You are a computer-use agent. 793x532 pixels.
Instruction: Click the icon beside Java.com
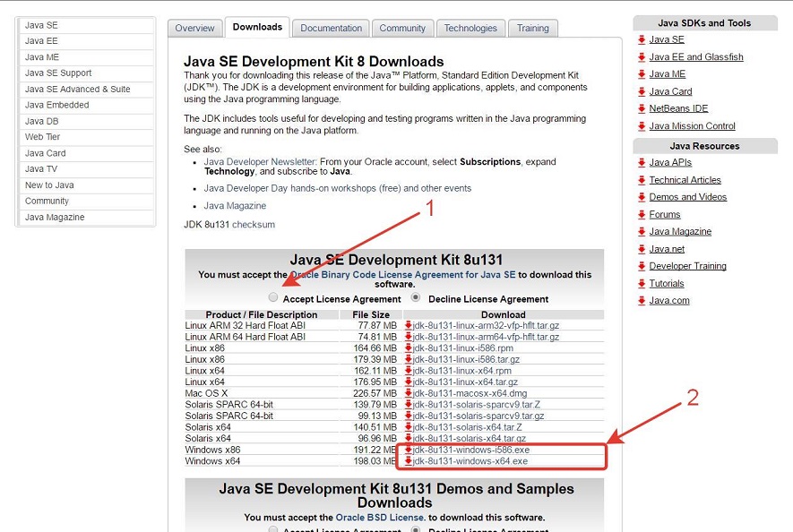coord(642,300)
